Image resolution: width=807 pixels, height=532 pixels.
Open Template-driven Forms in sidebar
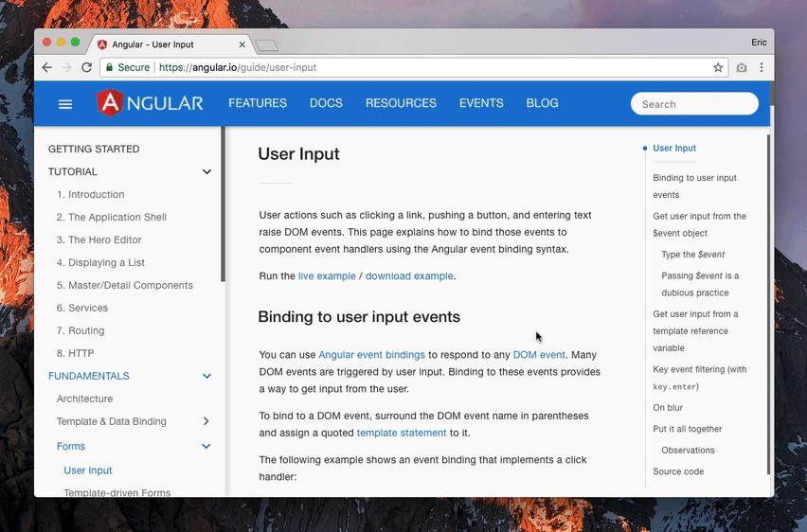(117, 492)
